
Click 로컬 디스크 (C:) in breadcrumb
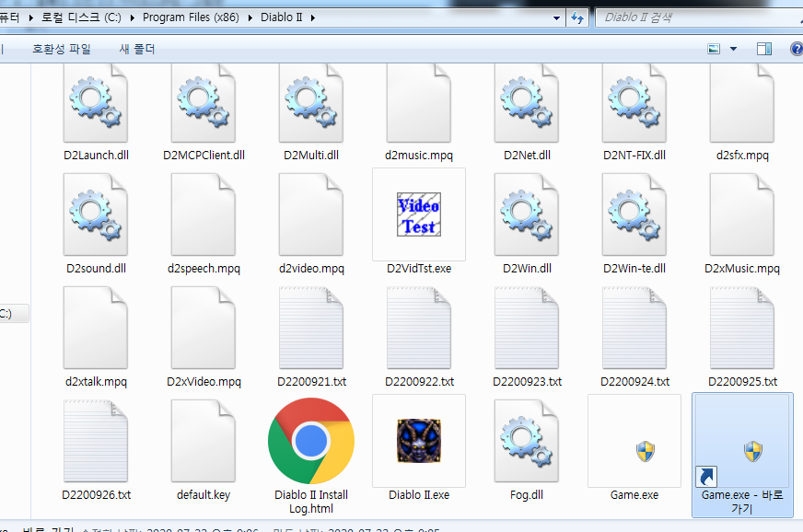[81, 17]
